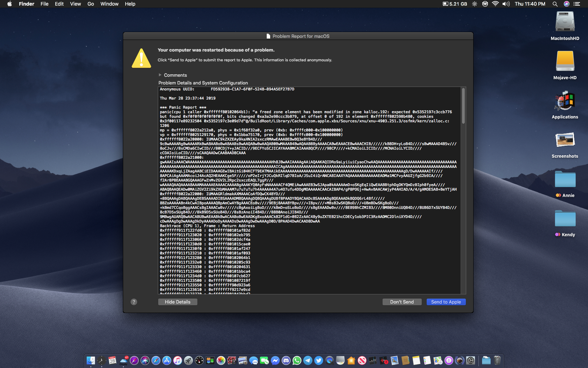The height and width of the screenshot is (368, 588).
Task: Open Siri in the Dock
Action: click(x=145, y=360)
